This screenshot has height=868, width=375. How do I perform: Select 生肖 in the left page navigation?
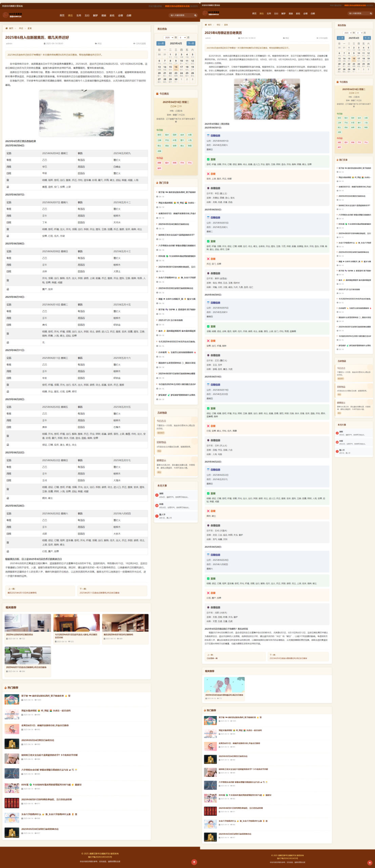click(x=79, y=16)
